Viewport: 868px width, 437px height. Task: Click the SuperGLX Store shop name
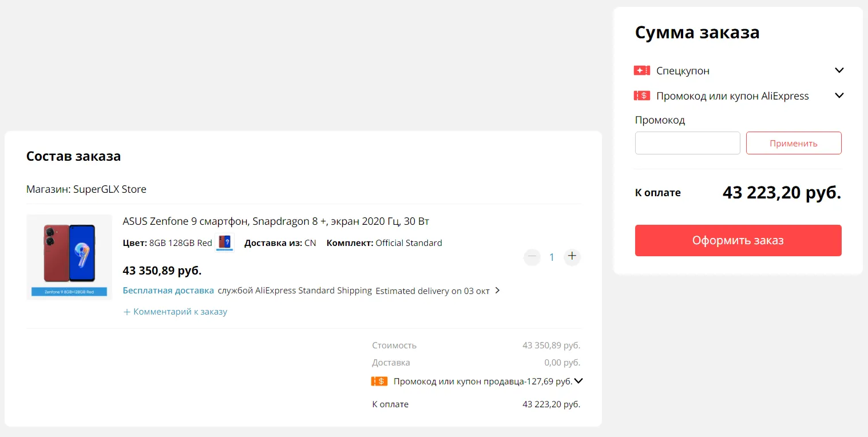110,189
